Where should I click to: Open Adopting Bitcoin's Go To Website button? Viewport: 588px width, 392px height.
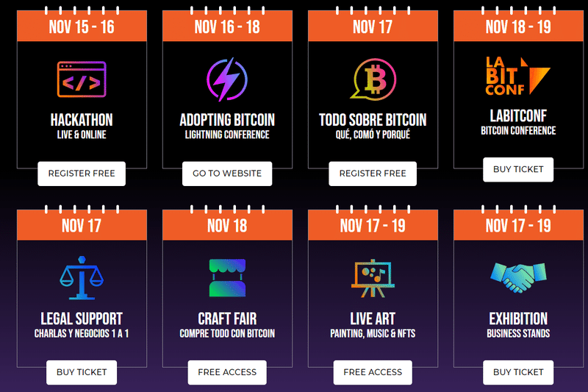point(227,174)
